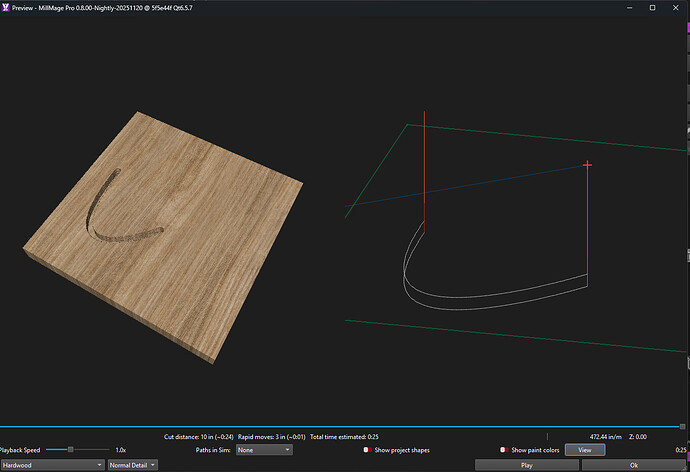Open the Normal Detail quality dropdown
Viewport: 690px width, 472px height.
click(x=135, y=465)
